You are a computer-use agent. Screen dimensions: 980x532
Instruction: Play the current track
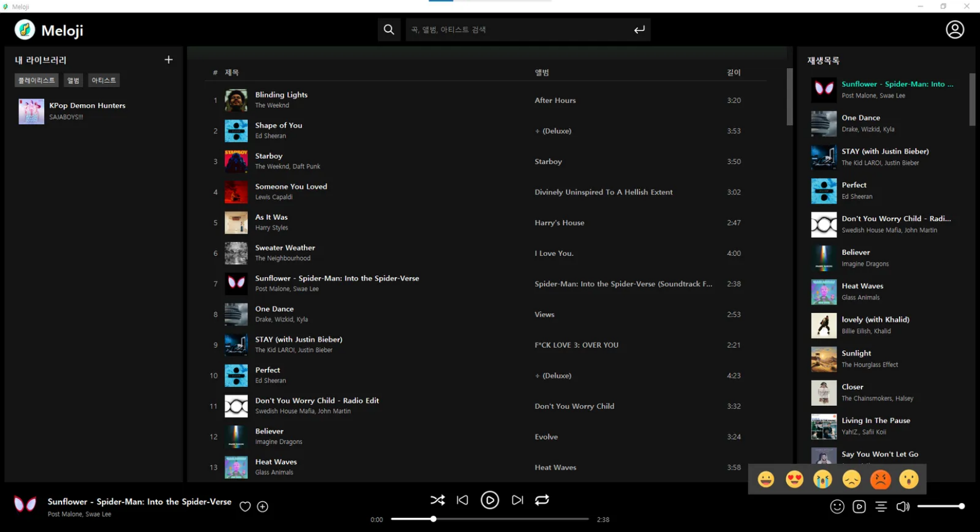[x=489, y=500]
